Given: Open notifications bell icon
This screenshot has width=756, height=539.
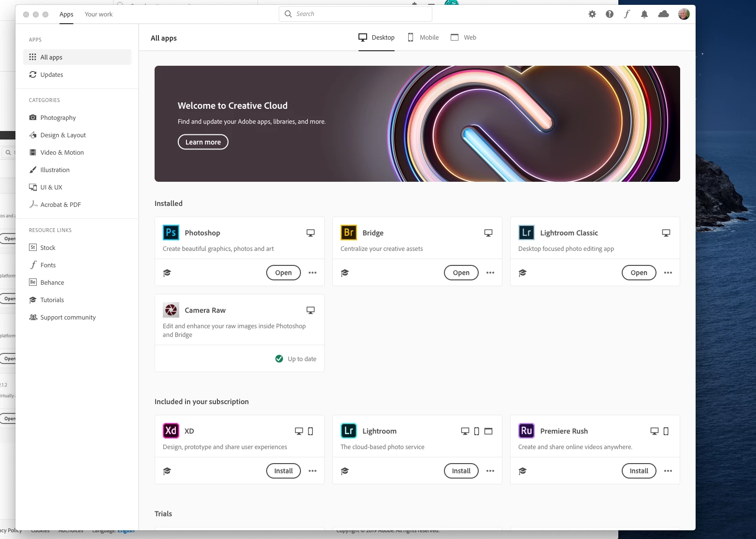Looking at the screenshot, I should coord(644,14).
